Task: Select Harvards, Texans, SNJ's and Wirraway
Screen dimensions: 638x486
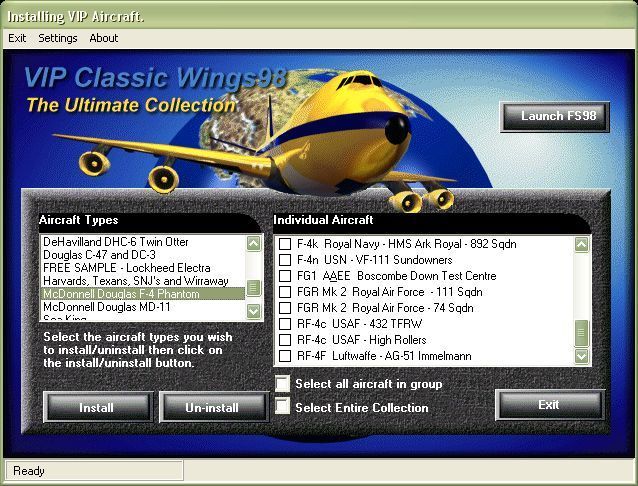Action: coord(143,281)
